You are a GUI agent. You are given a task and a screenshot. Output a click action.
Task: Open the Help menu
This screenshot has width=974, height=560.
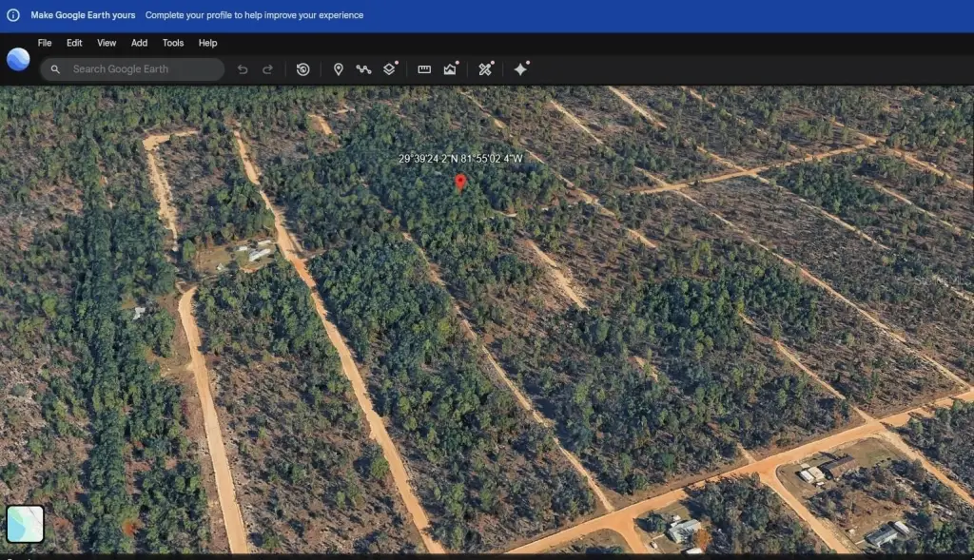pos(207,43)
